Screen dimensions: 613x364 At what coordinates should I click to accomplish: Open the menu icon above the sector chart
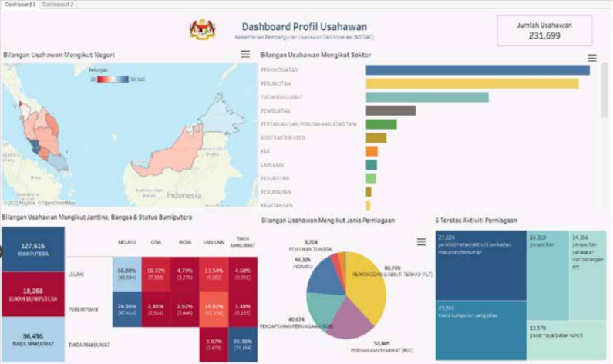tap(591, 58)
